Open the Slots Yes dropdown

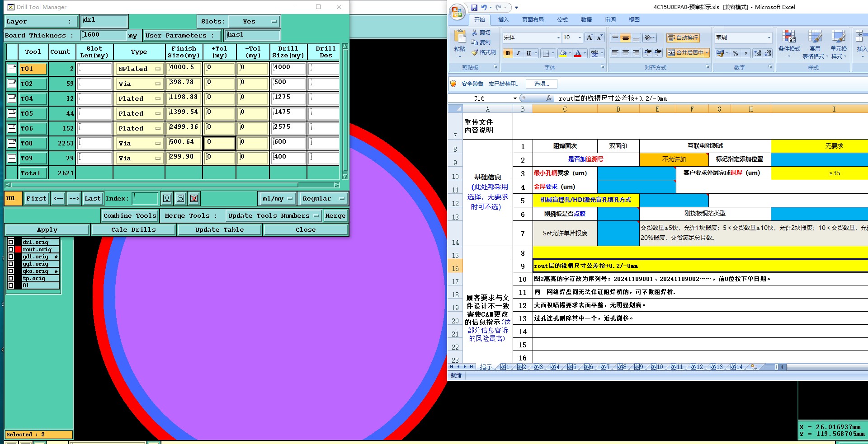254,21
